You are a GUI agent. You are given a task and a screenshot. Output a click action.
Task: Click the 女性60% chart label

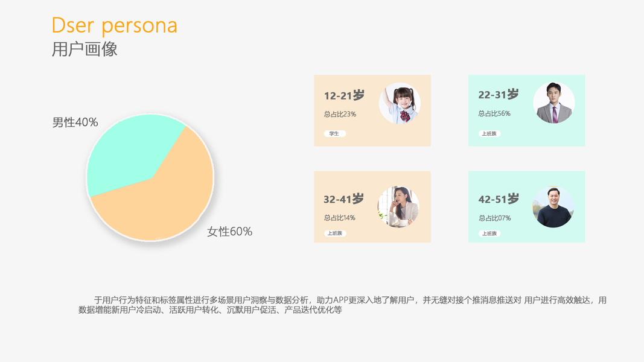pos(229,232)
